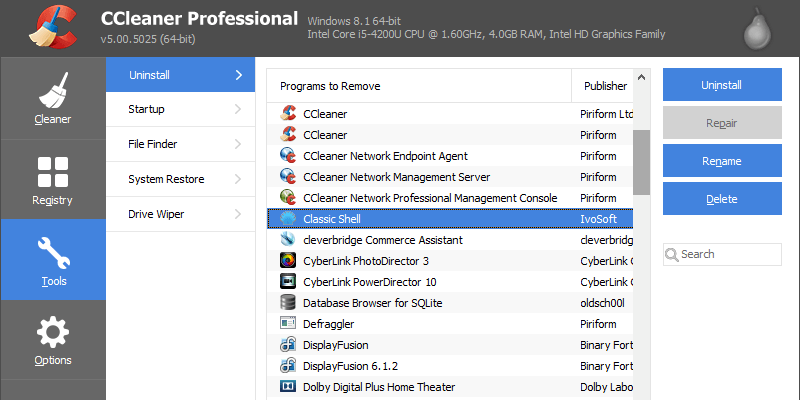The width and height of the screenshot is (800, 400).
Task: Select CCleaner Network Endpoint Agent row
Action: click(450, 156)
